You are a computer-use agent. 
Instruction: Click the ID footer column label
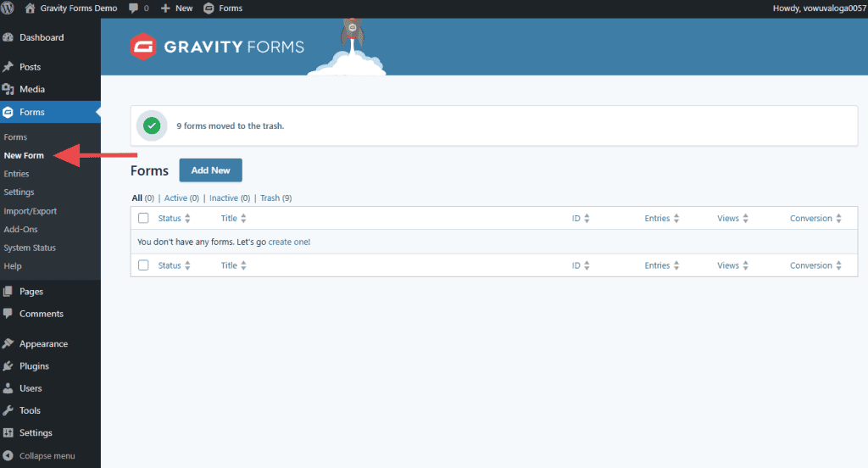(x=576, y=265)
